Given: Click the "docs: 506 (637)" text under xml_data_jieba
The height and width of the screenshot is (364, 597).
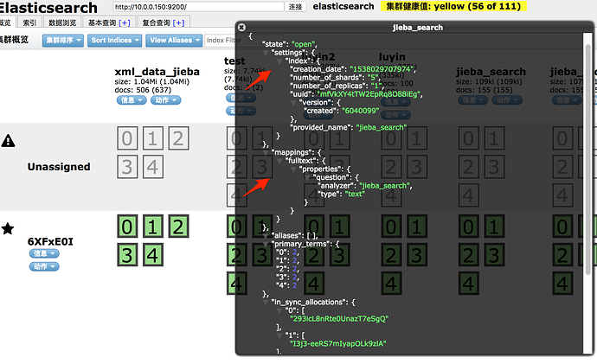Looking at the screenshot, I should 143,90.
